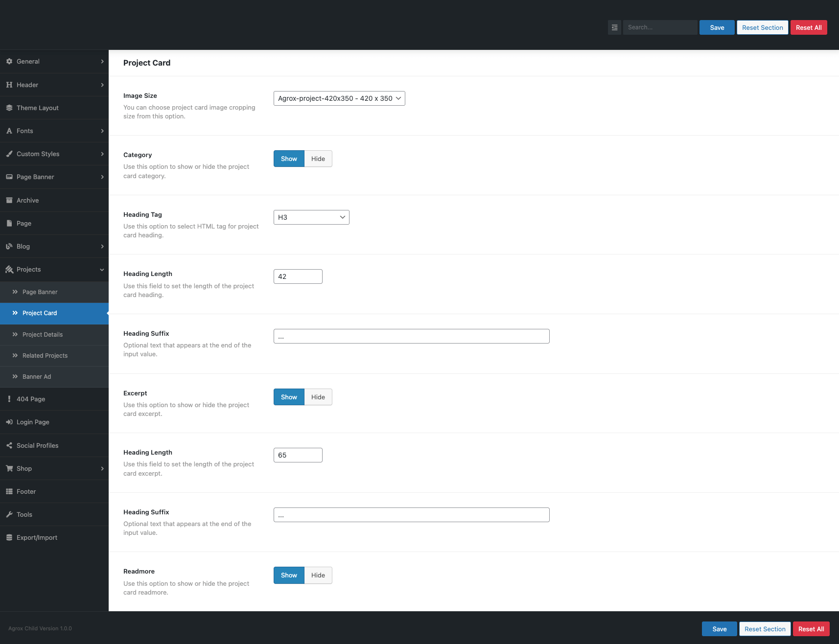This screenshot has width=839, height=644.
Task: Click the excerpt Heading Suffix text field
Action: point(412,515)
